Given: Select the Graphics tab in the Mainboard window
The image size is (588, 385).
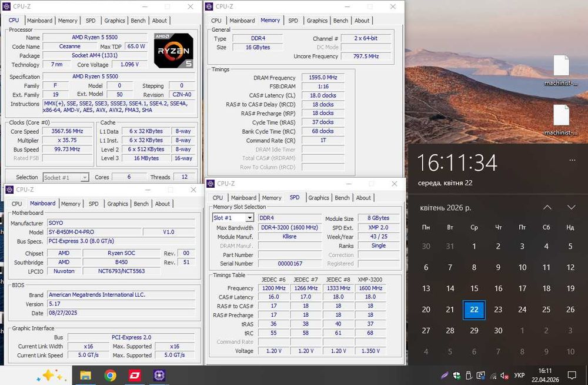Looking at the screenshot, I should pyautogui.click(x=118, y=204).
